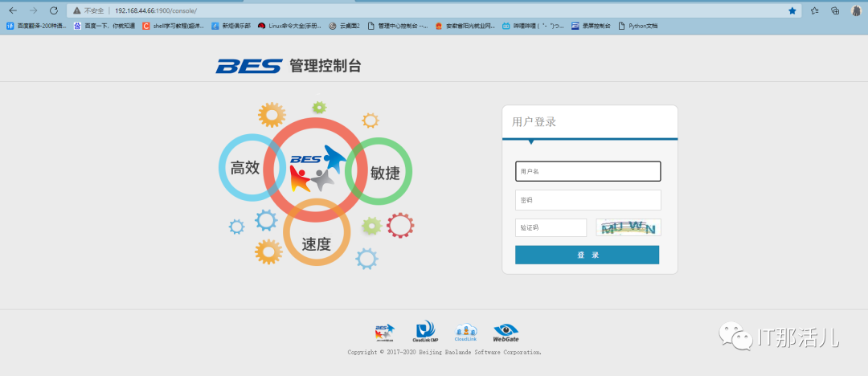Click the WebGate eye footer icon
868x376 pixels.
tap(506, 333)
